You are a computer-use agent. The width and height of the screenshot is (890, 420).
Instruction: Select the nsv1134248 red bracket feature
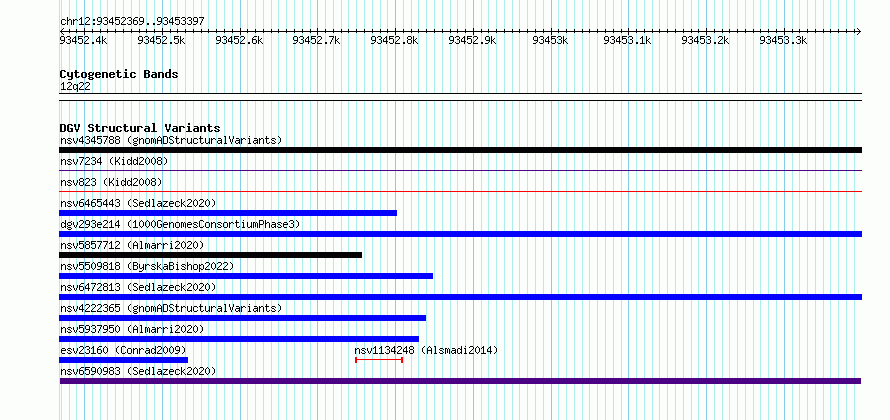point(379,360)
